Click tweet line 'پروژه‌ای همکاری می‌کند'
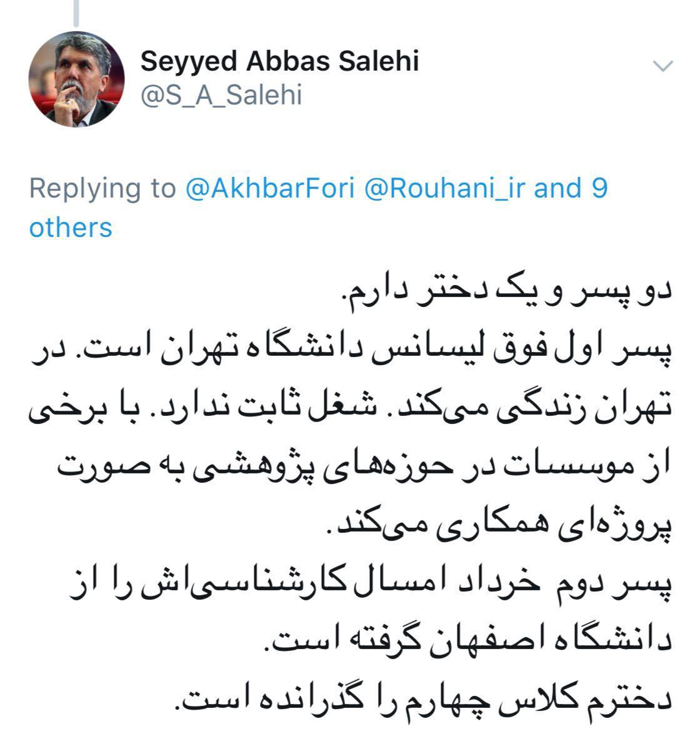The height and width of the screenshot is (736, 700). (x=499, y=525)
